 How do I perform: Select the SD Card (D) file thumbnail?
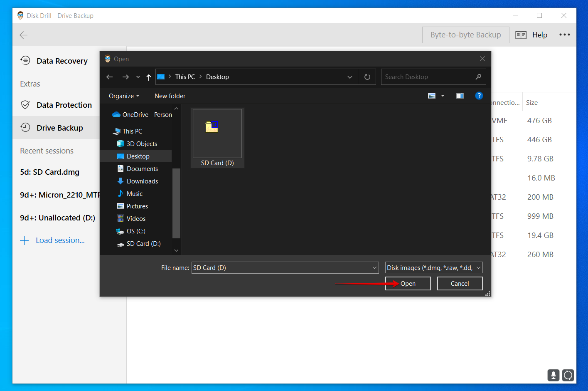(217, 138)
